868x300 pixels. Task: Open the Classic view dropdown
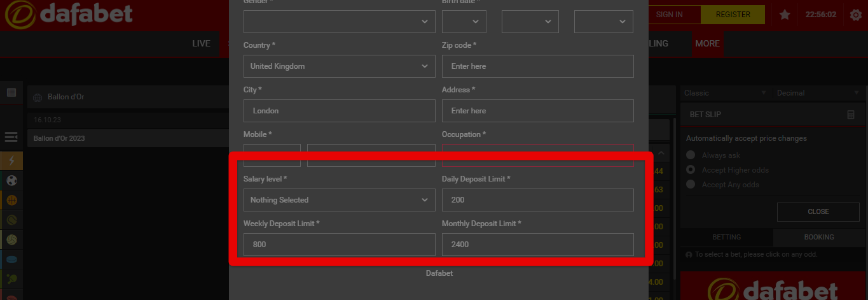point(726,93)
